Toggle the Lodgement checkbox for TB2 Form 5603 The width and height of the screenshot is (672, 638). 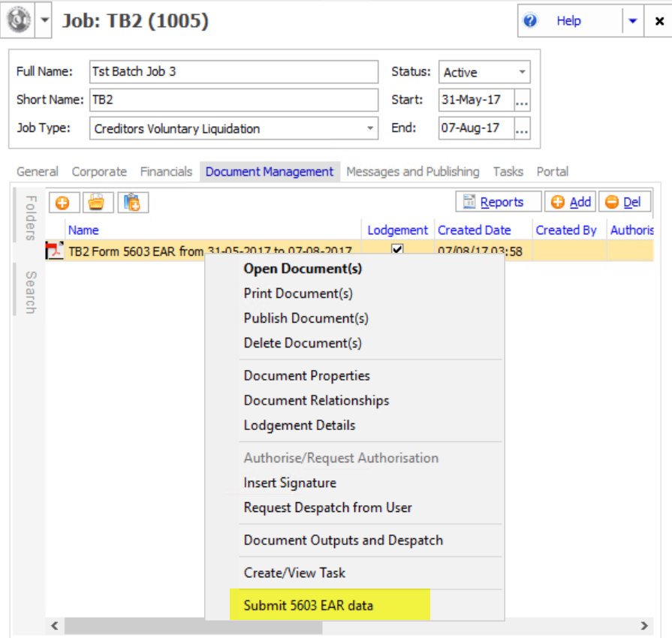coord(397,249)
